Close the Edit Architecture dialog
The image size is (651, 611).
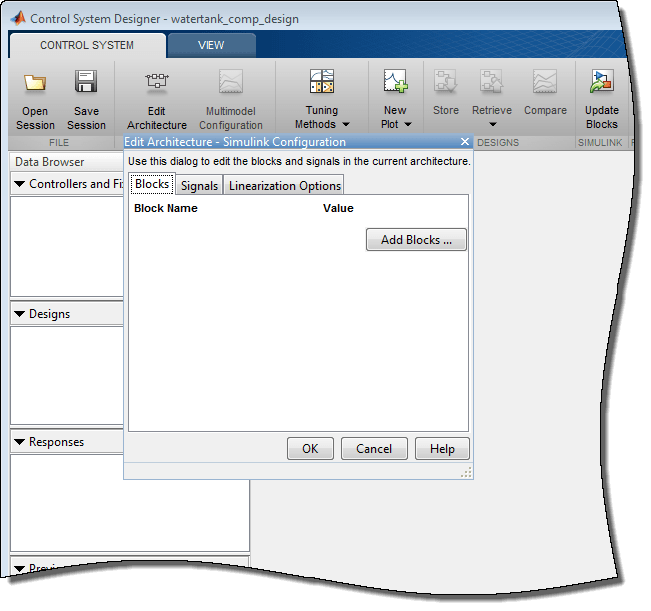click(x=465, y=142)
